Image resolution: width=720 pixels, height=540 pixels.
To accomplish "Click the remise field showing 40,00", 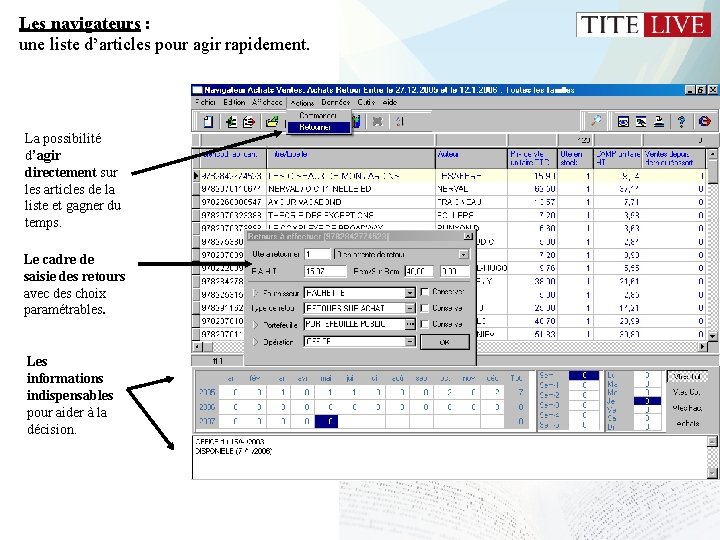I will [x=419, y=271].
